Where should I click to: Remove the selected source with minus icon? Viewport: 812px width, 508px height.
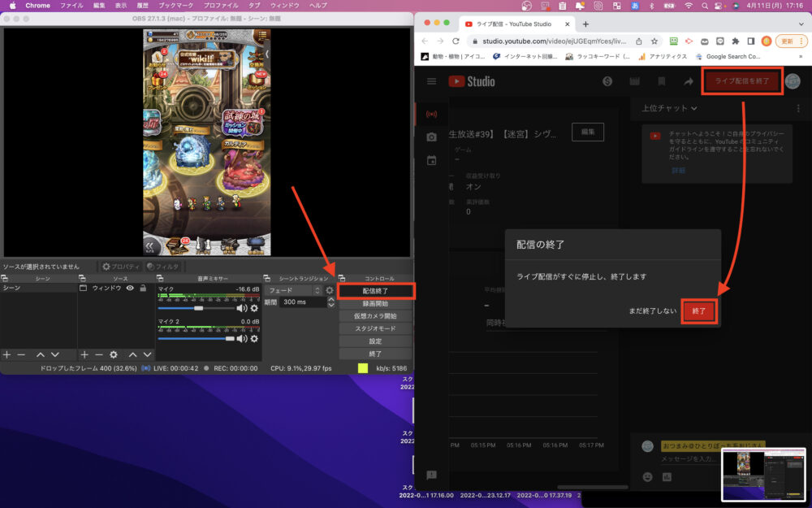click(x=99, y=354)
